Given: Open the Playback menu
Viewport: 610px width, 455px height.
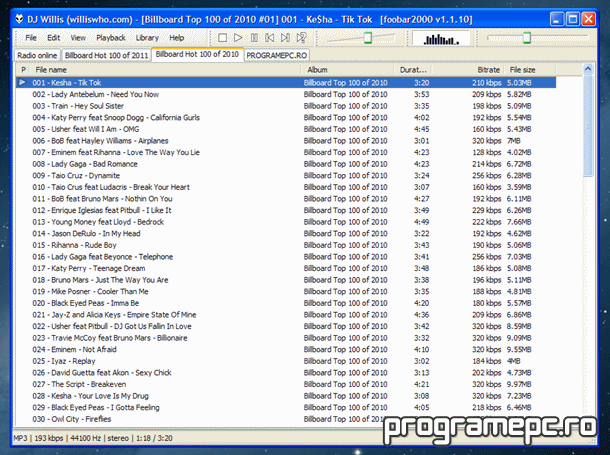Looking at the screenshot, I should click(111, 38).
